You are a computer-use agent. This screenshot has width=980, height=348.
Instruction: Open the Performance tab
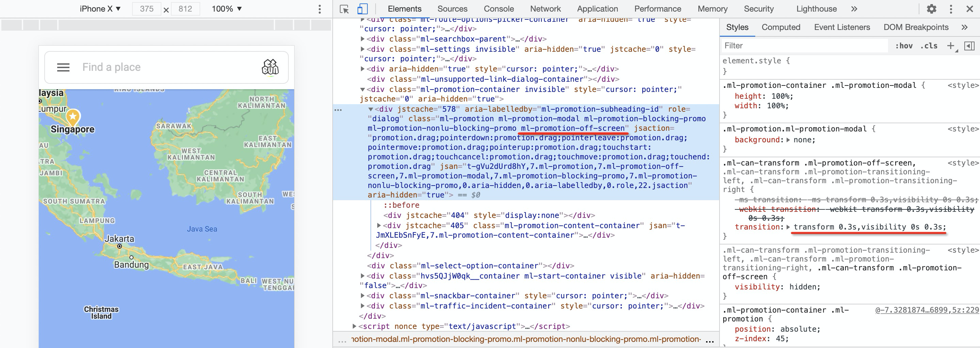pyautogui.click(x=658, y=9)
